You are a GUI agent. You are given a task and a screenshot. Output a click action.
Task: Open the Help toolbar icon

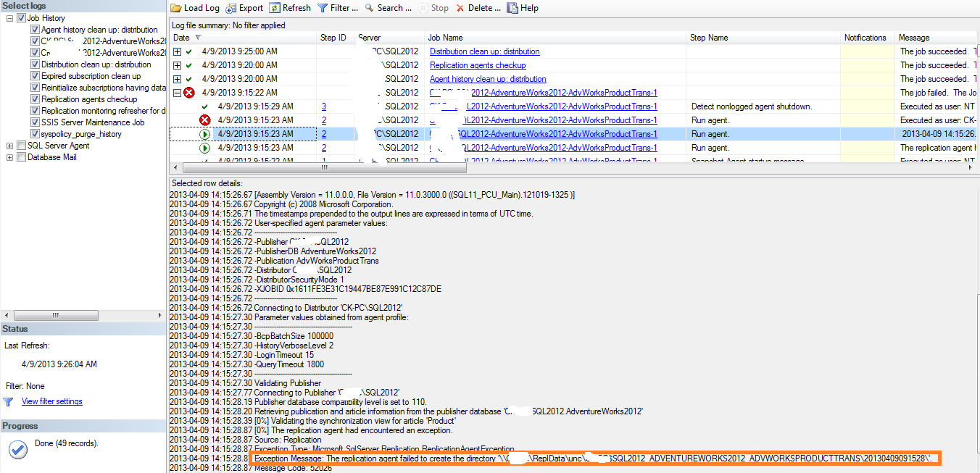tap(522, 8)
